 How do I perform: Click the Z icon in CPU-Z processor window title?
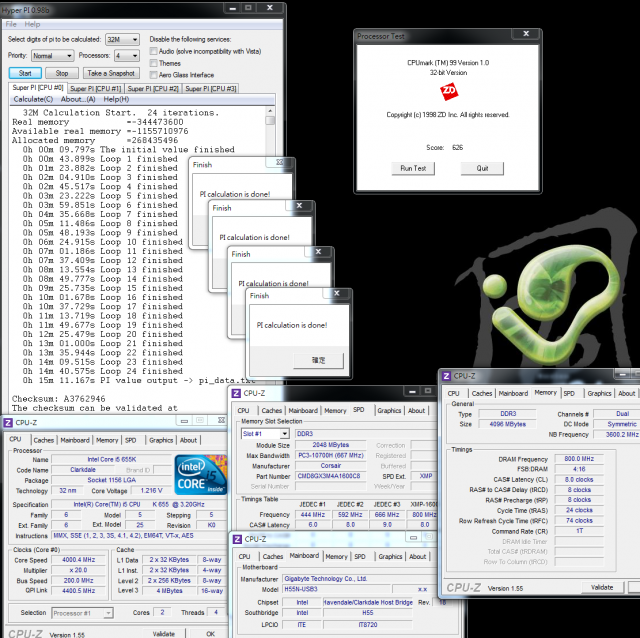pos(8,422)
